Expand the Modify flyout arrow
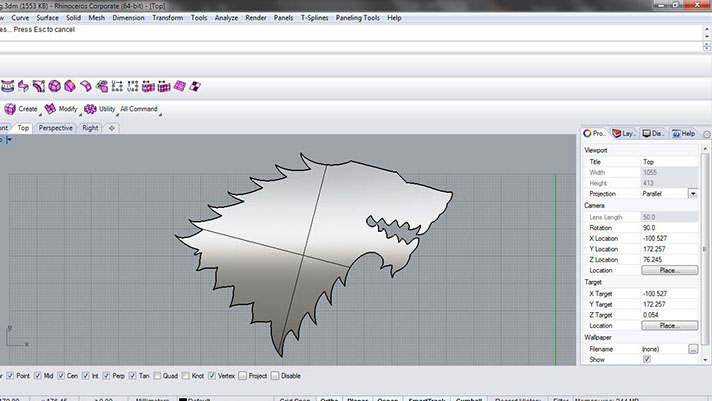712x401 pixels. [x=79, y=114]
